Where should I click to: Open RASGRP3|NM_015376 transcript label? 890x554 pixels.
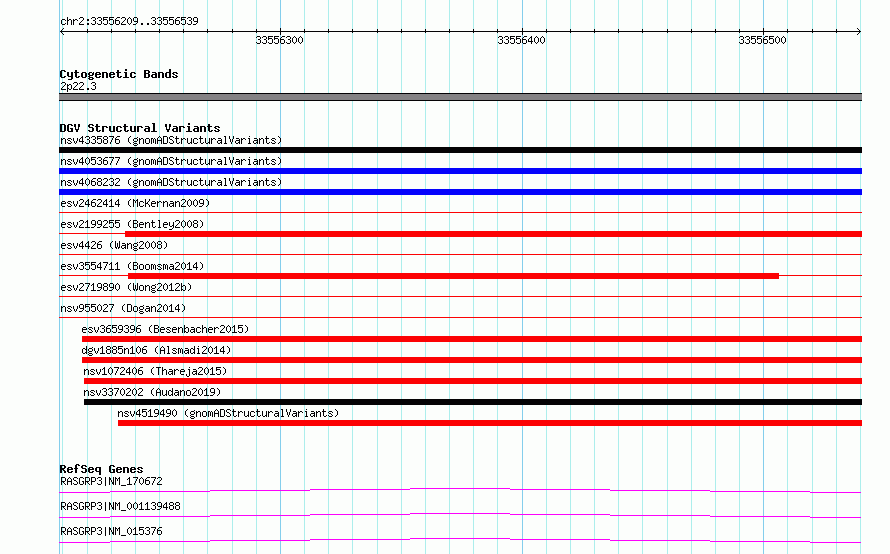click(x=111, y=531)
